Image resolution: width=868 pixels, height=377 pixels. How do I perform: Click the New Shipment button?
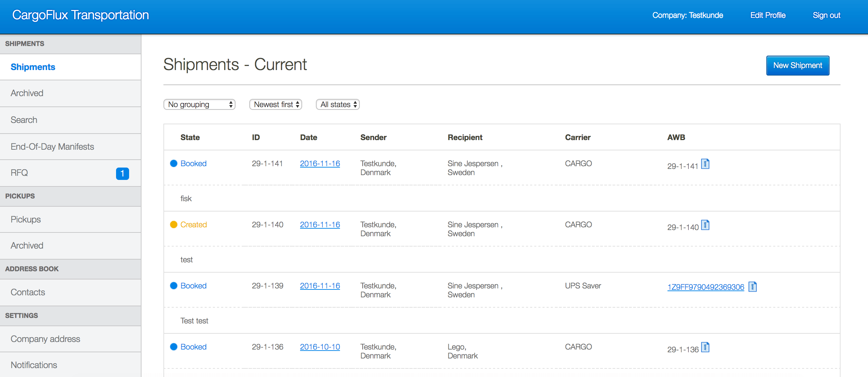798,65
